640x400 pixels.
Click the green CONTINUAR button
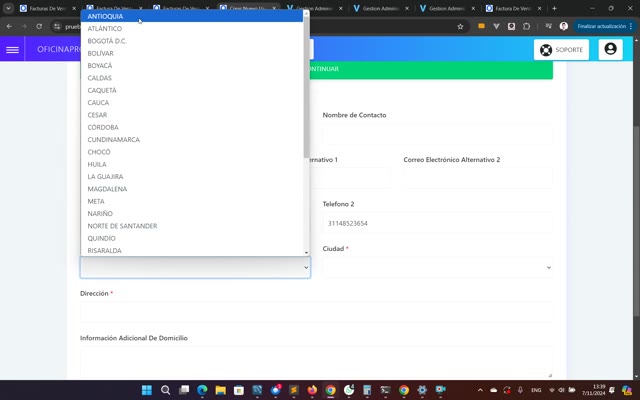[431, 69]
